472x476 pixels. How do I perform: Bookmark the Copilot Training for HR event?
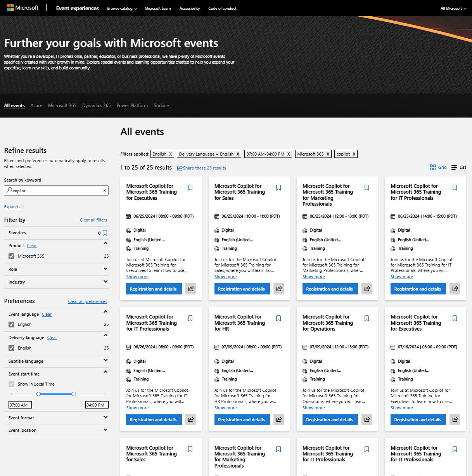278,318
